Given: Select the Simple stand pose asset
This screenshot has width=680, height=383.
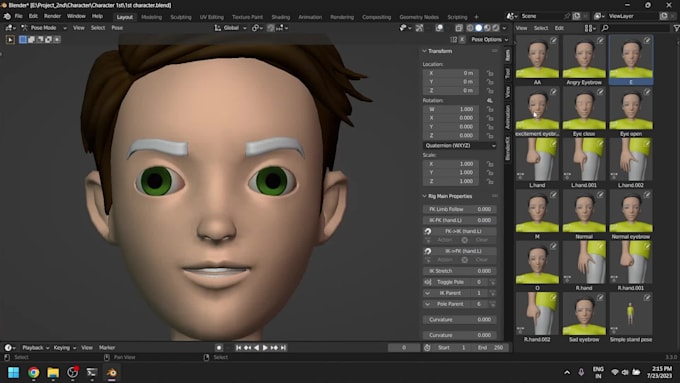Looking at the screenshot, I should click(631, 318).
